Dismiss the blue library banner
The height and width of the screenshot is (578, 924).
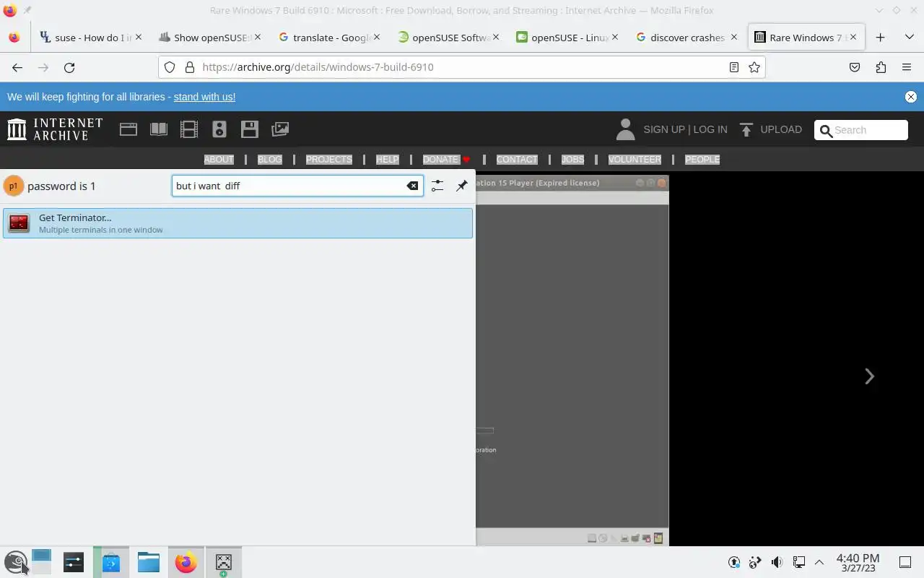point(911,97)
